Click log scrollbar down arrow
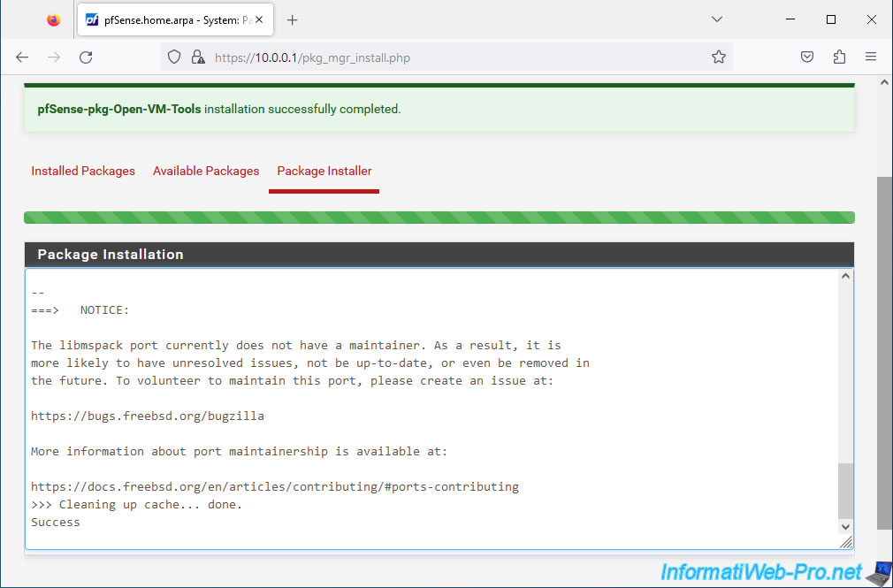 point(845,527)
